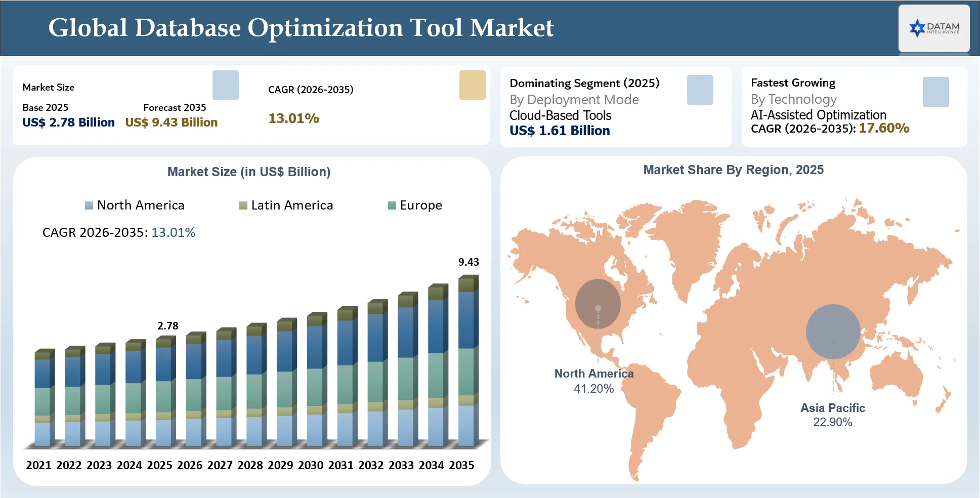Click the 17.60% fastest growing value
This screenshot has height=498, width=980.
pos(884,128)
